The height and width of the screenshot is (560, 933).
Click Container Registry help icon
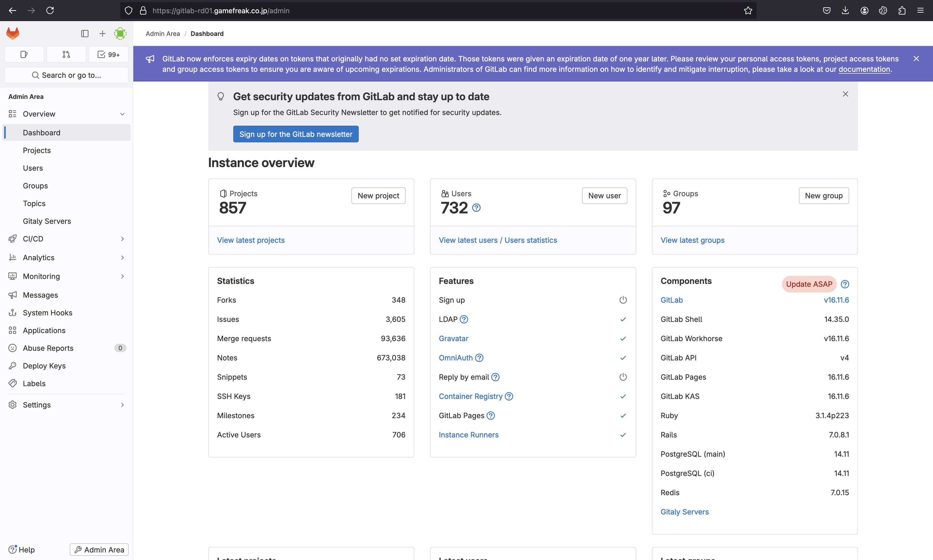(x=509, y=396)
